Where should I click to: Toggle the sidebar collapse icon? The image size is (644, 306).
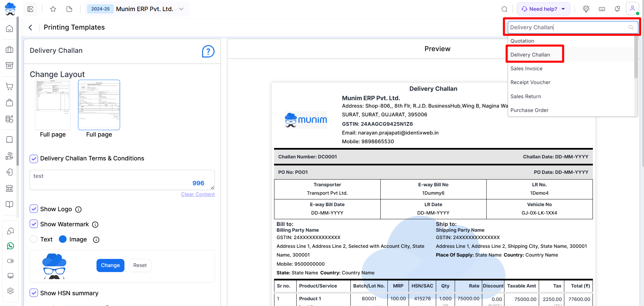pos(30,9)
